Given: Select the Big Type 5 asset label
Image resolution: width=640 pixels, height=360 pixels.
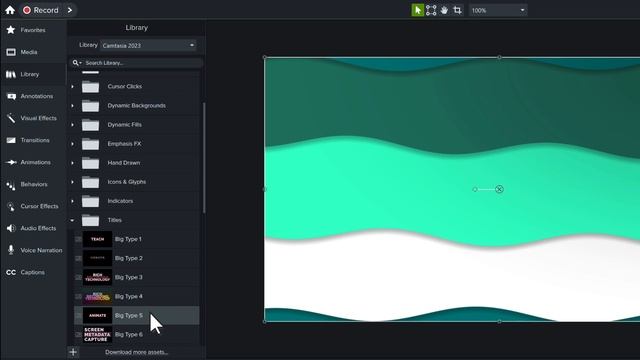Looking at the screenshot, I should [129, 316].
